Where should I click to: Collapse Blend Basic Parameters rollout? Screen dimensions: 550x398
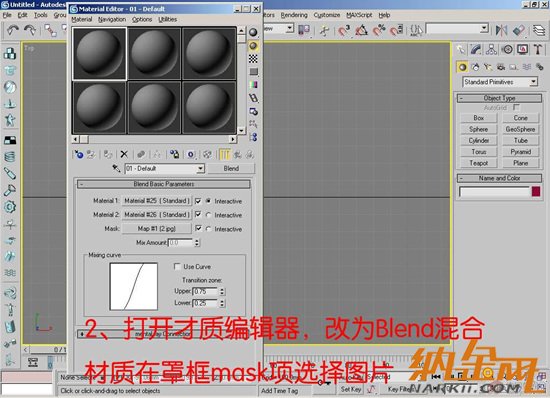(x=164, y=184)
